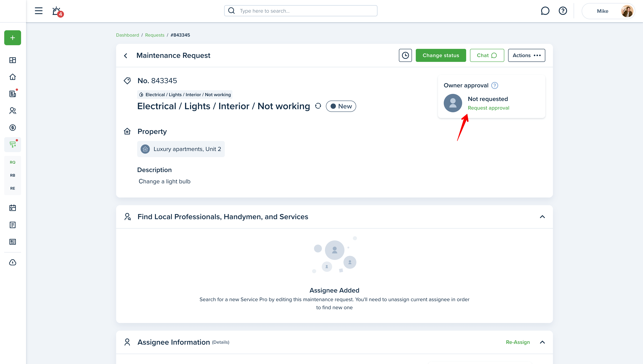Click the Request approval link
643x364 pixels.
click(489, 108)
